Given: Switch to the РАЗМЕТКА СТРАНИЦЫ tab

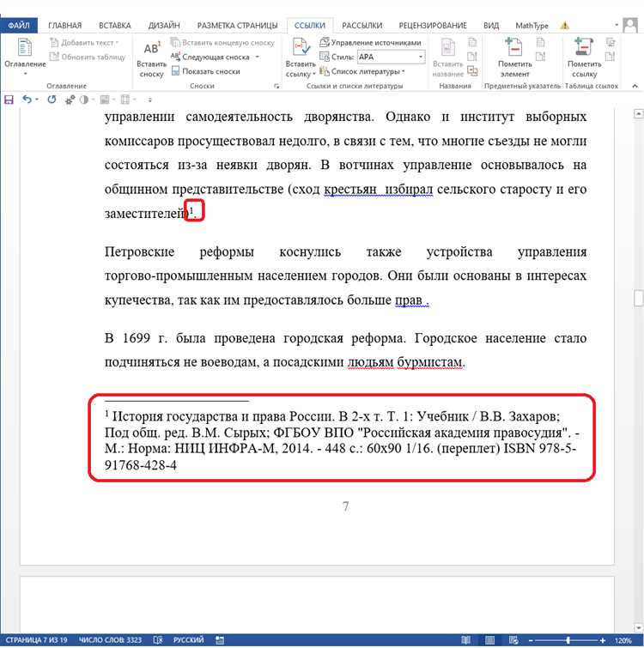Looking at the screenshot, I should [x=237, y=26].
